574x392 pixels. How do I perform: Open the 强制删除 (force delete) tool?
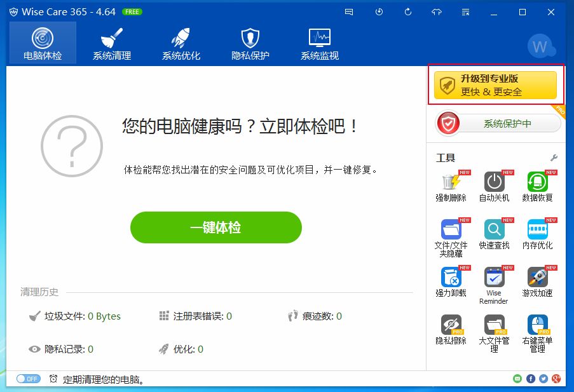pos(451,184)
